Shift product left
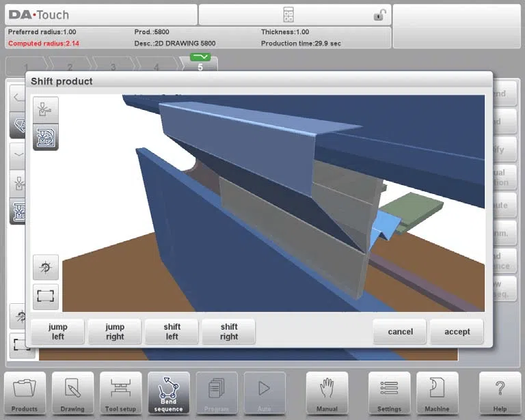 tap(172, 331)
